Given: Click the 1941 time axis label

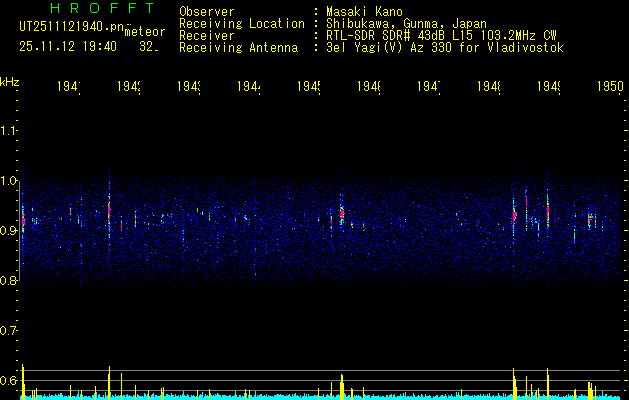Looking at the screenshot, I should [x=69, y=86].
